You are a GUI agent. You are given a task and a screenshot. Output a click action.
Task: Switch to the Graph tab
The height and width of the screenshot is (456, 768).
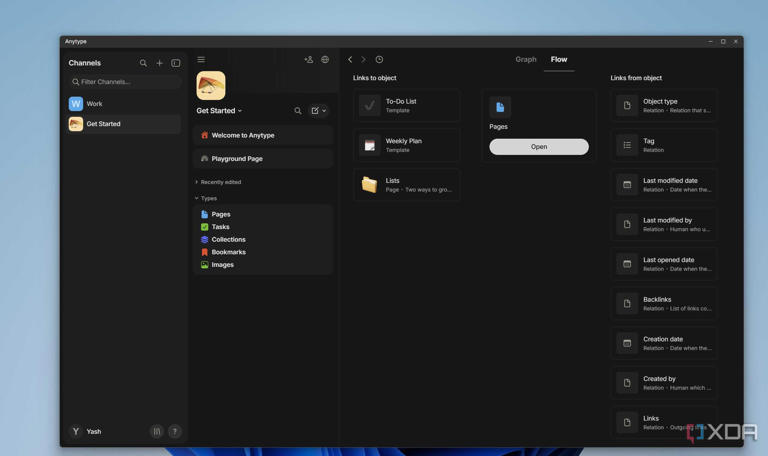click(x=526, y=59)
